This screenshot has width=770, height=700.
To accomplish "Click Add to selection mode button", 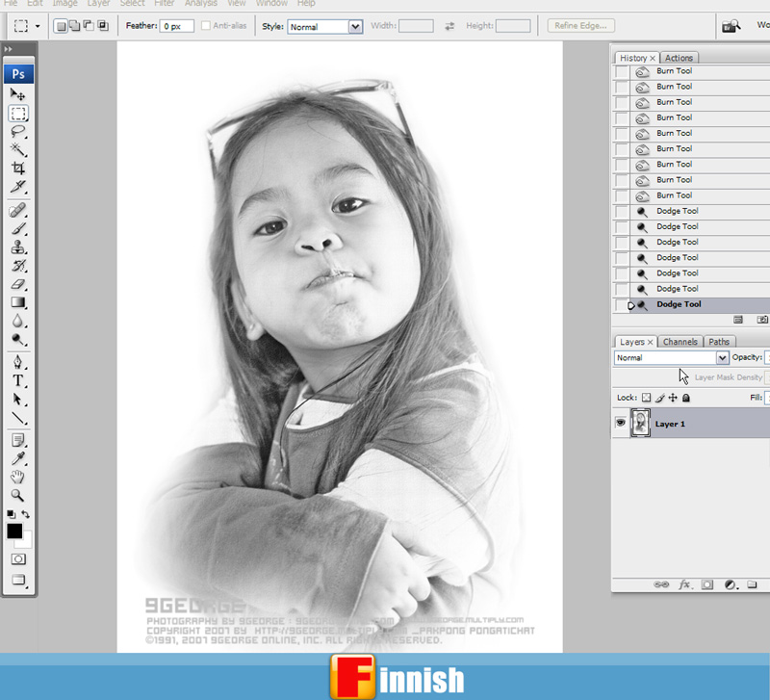I will coord(75,26).
